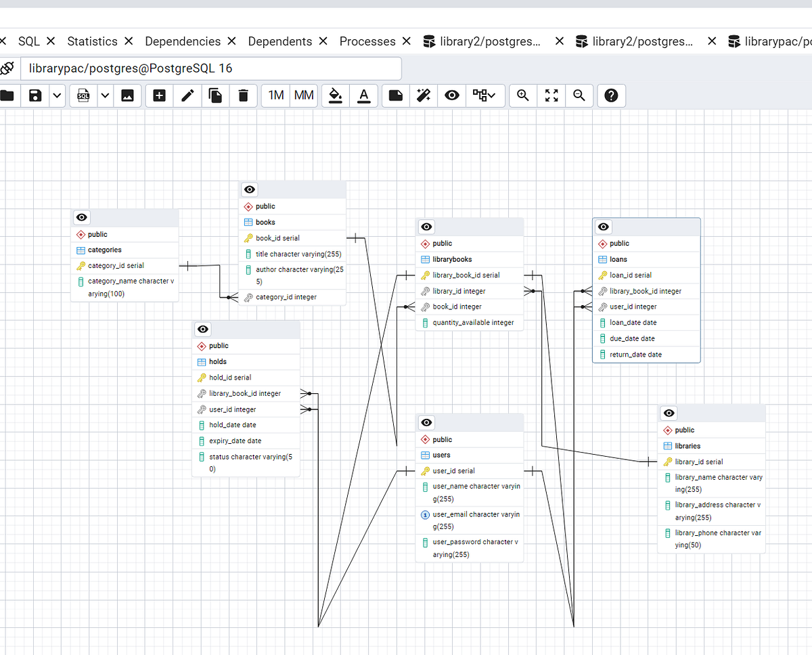Toggle details visibility on the books table
This screenshot has height=655, width=812.
point(249,189)
